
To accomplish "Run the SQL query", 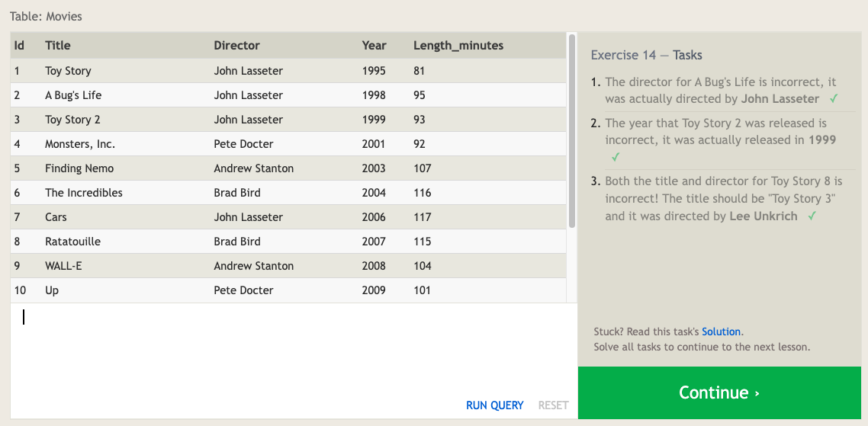I will [x=494, y=405].
